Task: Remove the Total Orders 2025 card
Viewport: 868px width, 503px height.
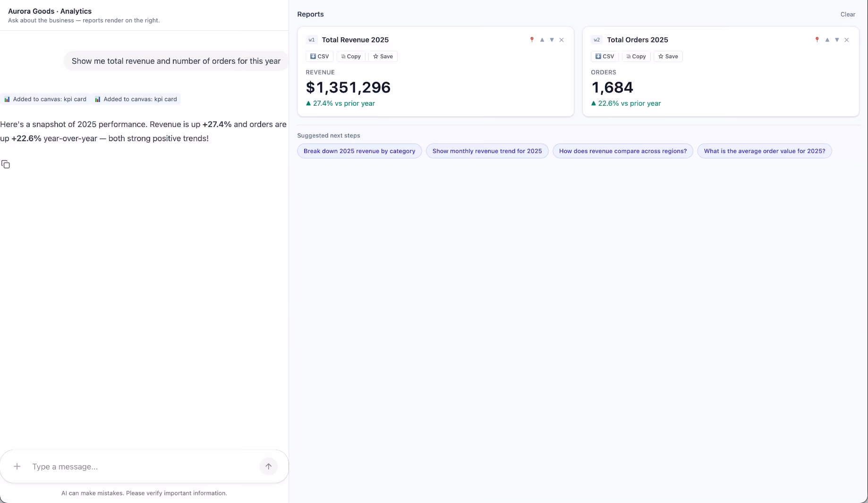Action: (x=847, y=40)
